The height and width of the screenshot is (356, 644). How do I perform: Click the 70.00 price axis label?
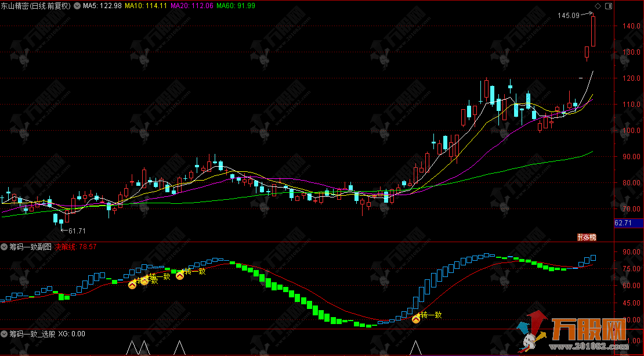coord(631,209)
